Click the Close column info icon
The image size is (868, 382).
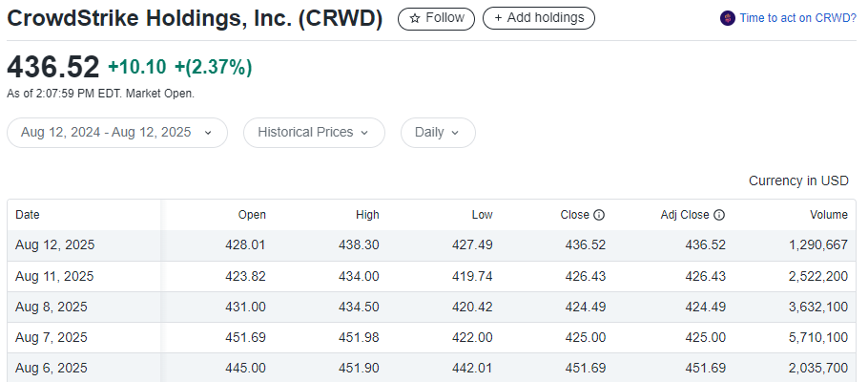[x=599, y=215]
